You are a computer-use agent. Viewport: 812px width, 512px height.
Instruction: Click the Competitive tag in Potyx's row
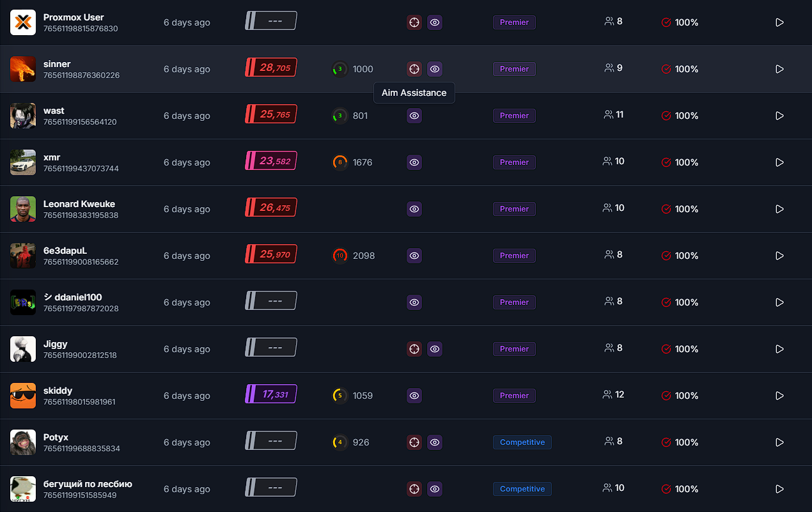click(x=522, y=442)
